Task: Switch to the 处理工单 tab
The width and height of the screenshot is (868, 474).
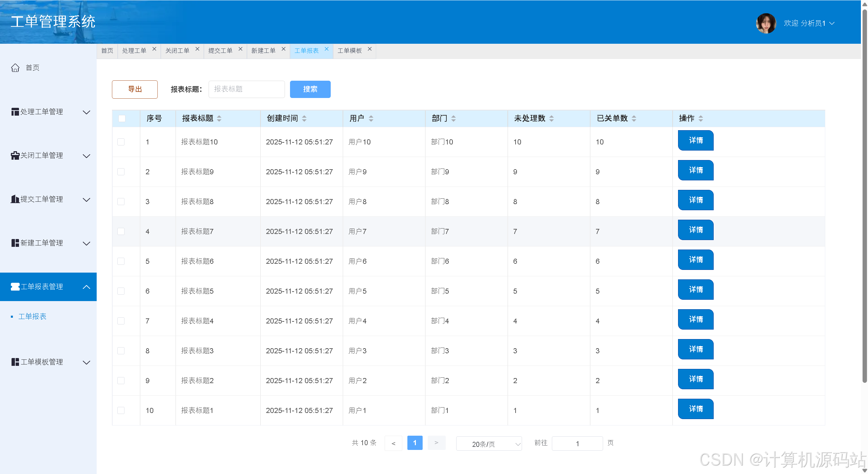Action: pyautogui.click(x=134, y=51)
